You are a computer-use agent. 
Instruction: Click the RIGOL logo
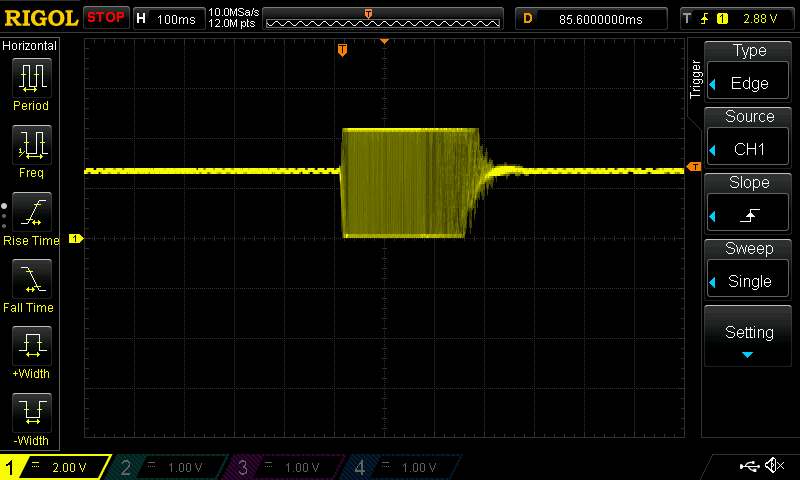(41, 18)
